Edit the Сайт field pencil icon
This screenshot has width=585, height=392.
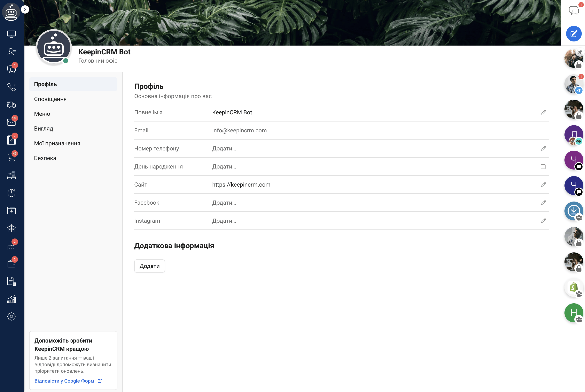[x=544, y=185]
